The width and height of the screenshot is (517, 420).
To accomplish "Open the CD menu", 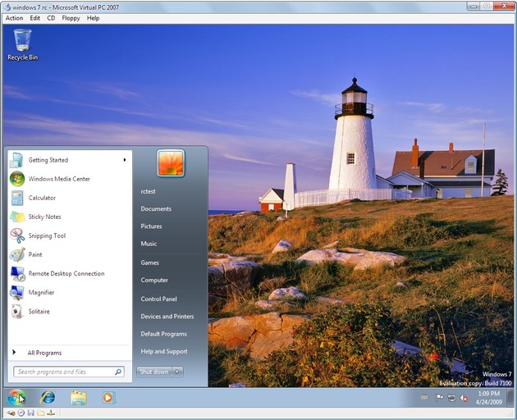I will click(x=51, y=18).
